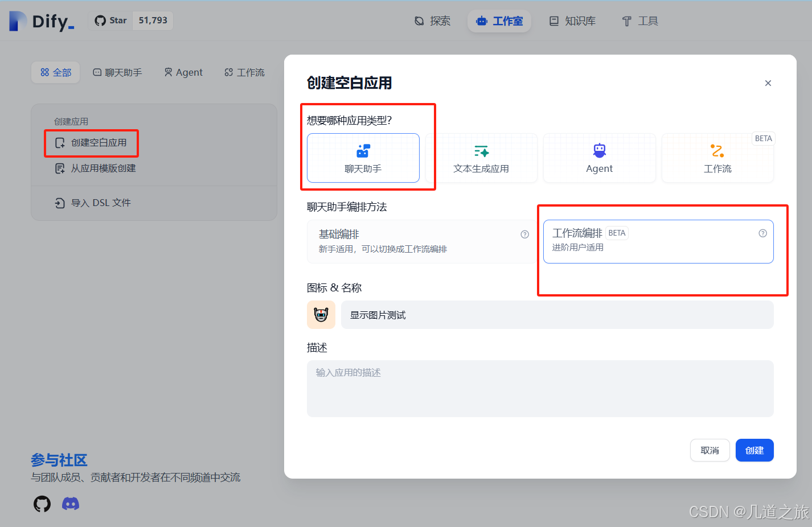This screenshot has height=527, width=812.
Task: Filter apps by Agent
Action: coord(183,72)
